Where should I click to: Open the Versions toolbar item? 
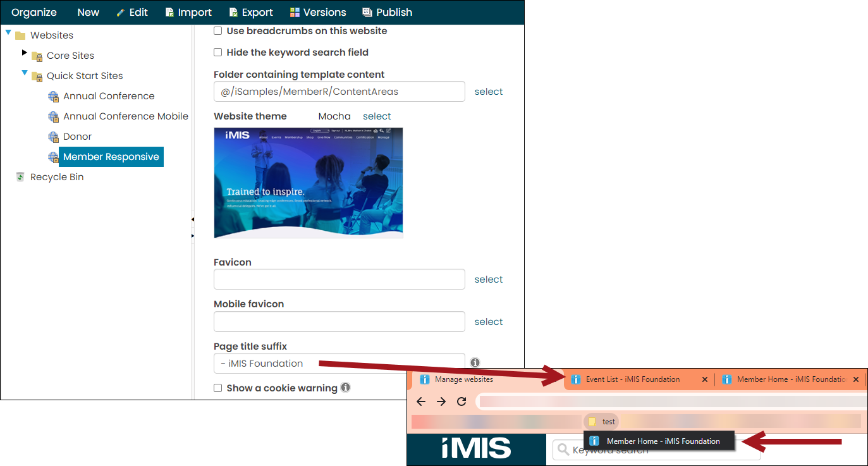pos(318,12)
